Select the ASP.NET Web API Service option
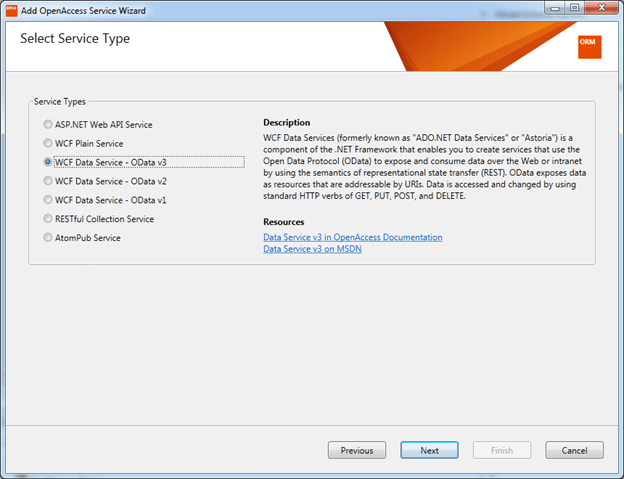Viewport: 624px width, 479px height. 48,124
